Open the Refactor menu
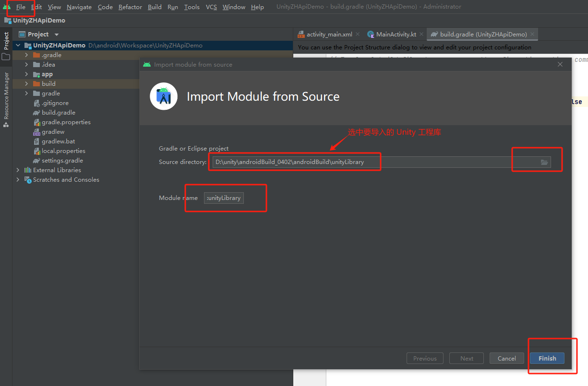This screenshot has width=588, height=386. pyautogui.click(x=130, y=7)
